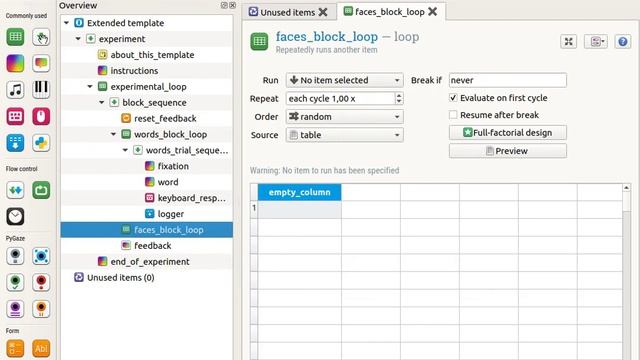Collapse the block_sequence node
Screen dimensions: 640x360
[102, 103]
